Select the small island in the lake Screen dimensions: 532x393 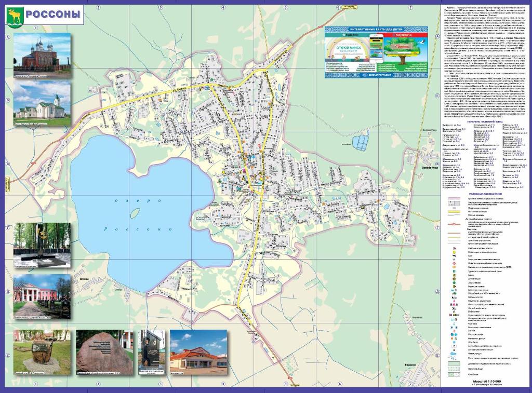(x=135, y=213)
